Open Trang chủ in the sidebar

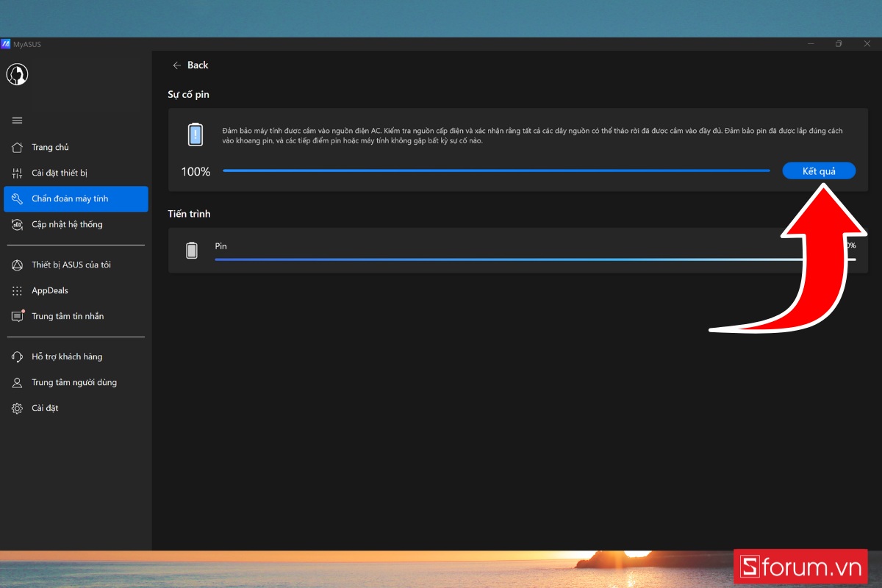(76, 147)
